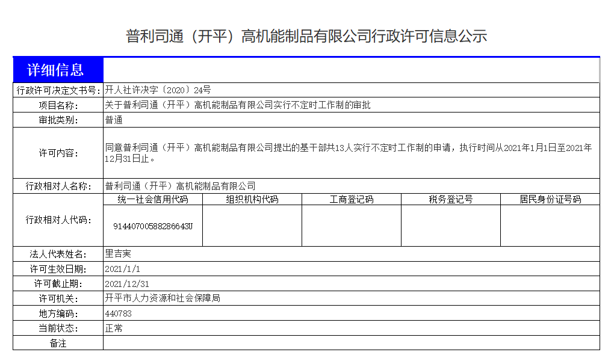
Task: Select the 审批类别 value 普通
Action: coord(114,120)
